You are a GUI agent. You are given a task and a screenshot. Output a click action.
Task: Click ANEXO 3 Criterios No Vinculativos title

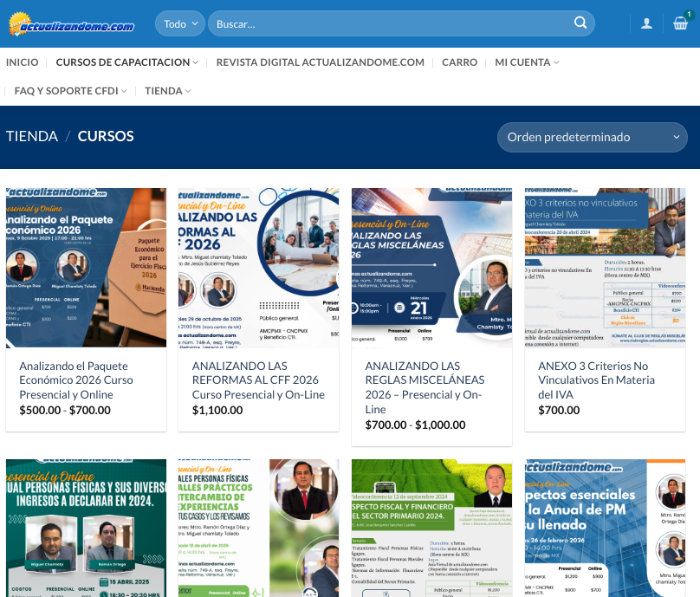[596, 380]
